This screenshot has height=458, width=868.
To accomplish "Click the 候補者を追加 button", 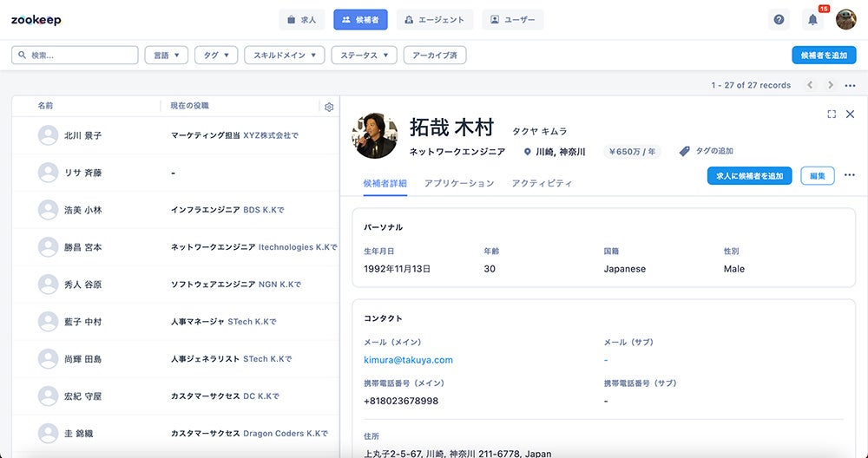I will pos(825,56).
